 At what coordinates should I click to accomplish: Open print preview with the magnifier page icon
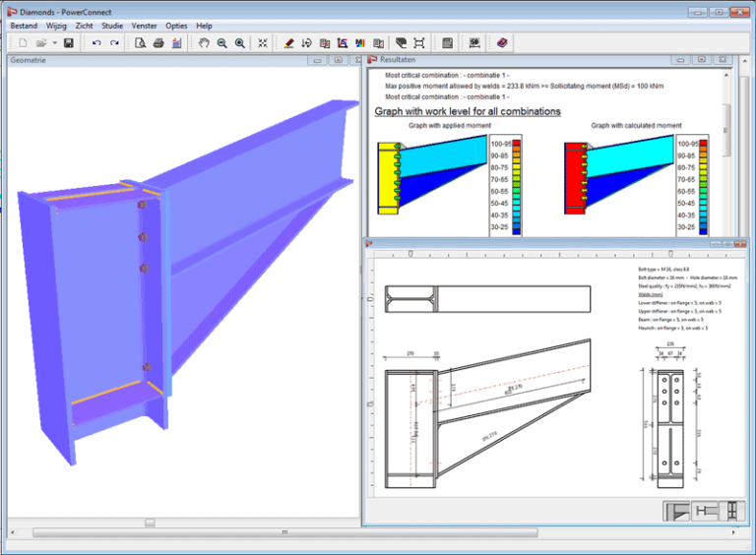pyautogui.click(x=141, y=43)
